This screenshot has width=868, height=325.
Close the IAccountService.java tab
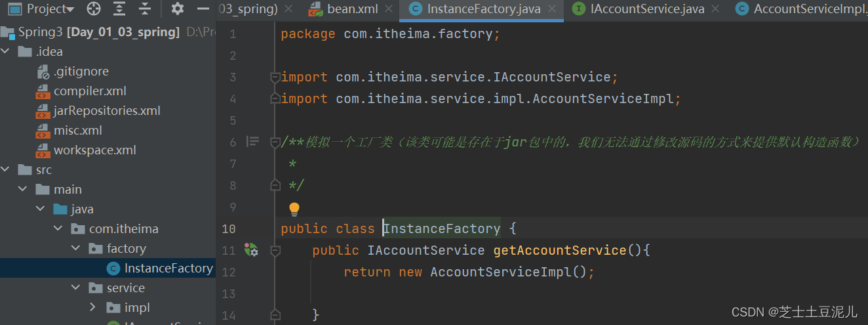pos(715,9)
